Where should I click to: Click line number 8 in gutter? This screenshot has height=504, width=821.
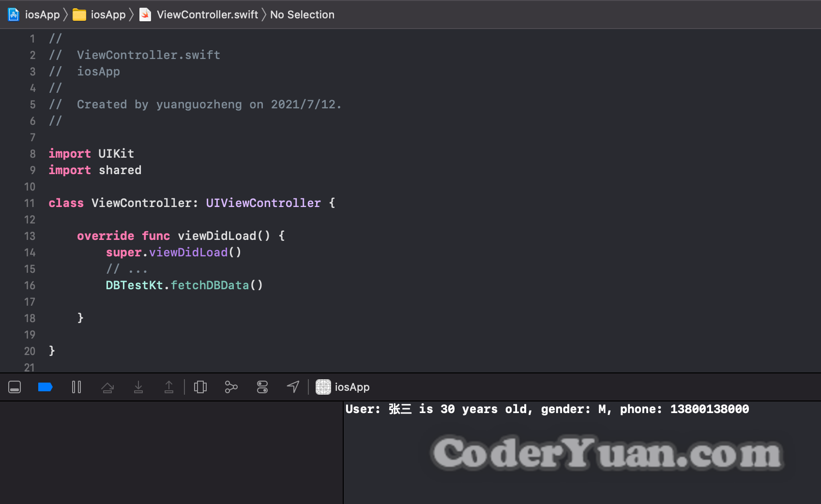(x=32, y=154)
